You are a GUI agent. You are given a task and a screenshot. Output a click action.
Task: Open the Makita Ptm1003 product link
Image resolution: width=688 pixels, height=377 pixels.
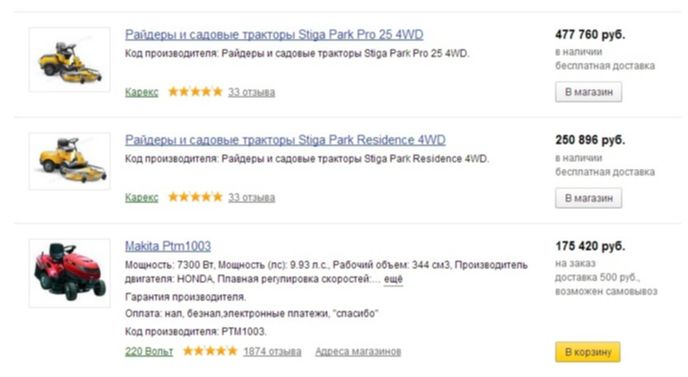point(168,246)
